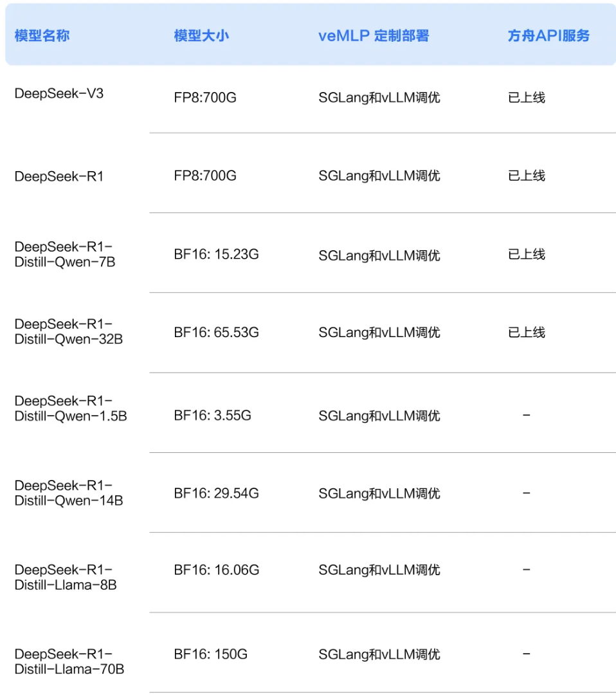Image resolution: width=616 pixels, height=700 pixels.
Task: Pick the DeepSeek-R1-Distill-Llama-8B model name
Action: [66, 577]
